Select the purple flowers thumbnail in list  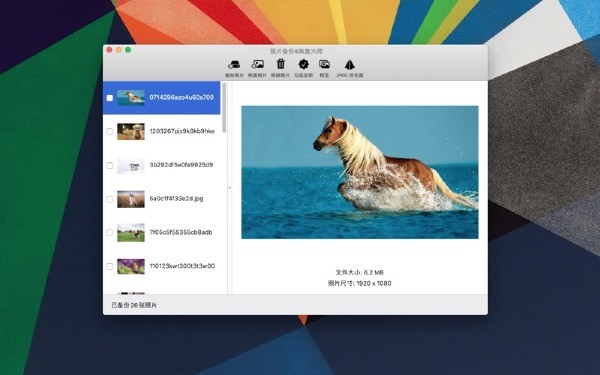pyautogui.click(x=131, y=266)
